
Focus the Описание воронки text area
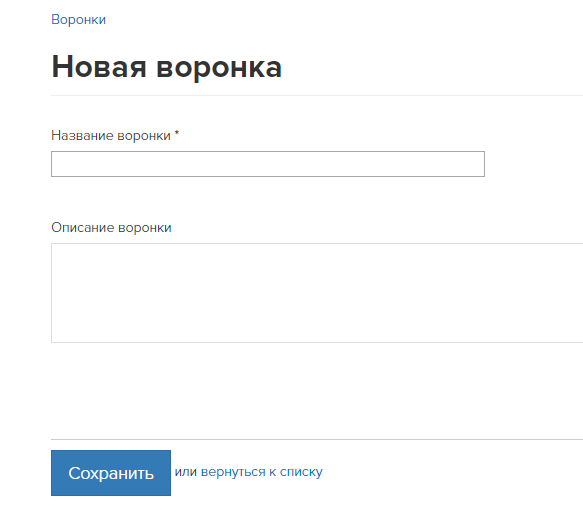pos(317,293)
